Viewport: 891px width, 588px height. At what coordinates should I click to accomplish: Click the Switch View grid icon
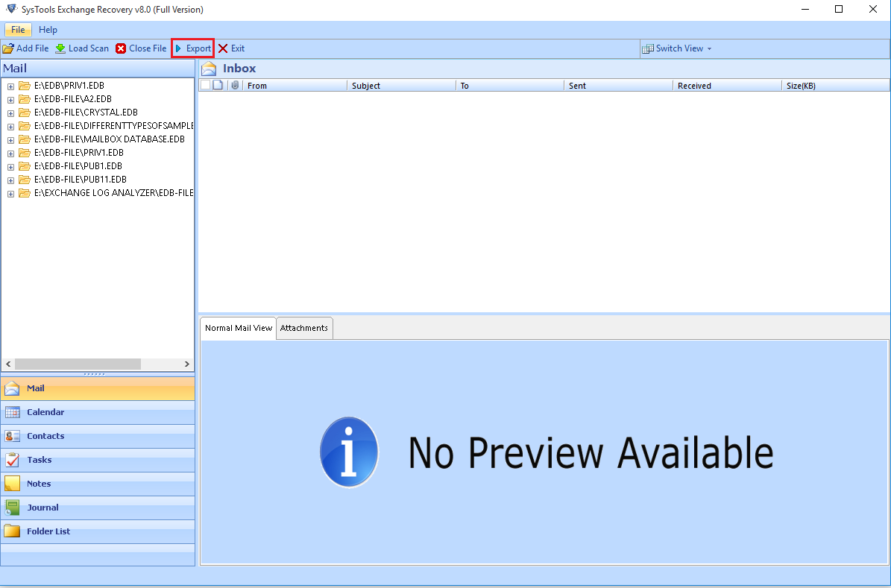[x=647, y=48]
